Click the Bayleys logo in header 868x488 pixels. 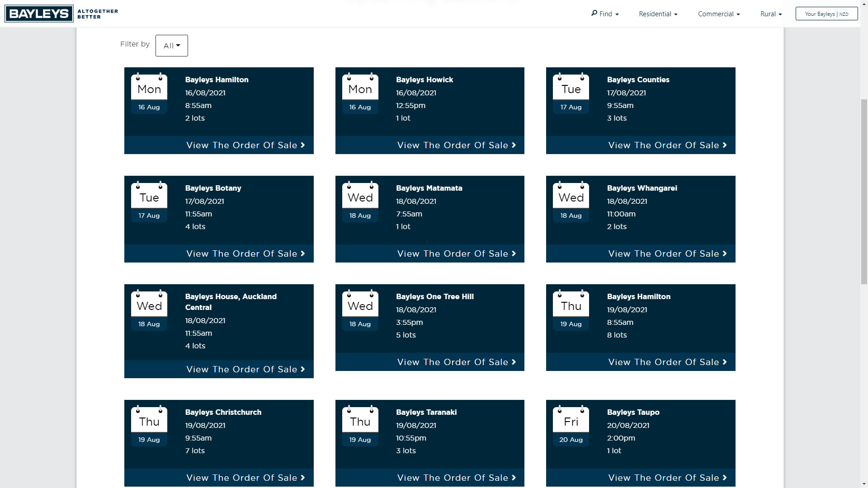pos(39,14)
